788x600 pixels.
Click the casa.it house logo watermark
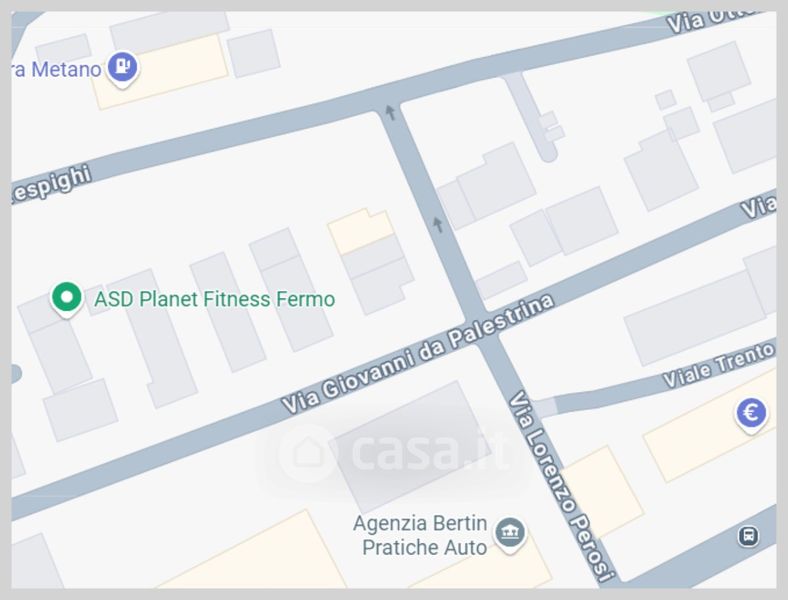(308, 453)
